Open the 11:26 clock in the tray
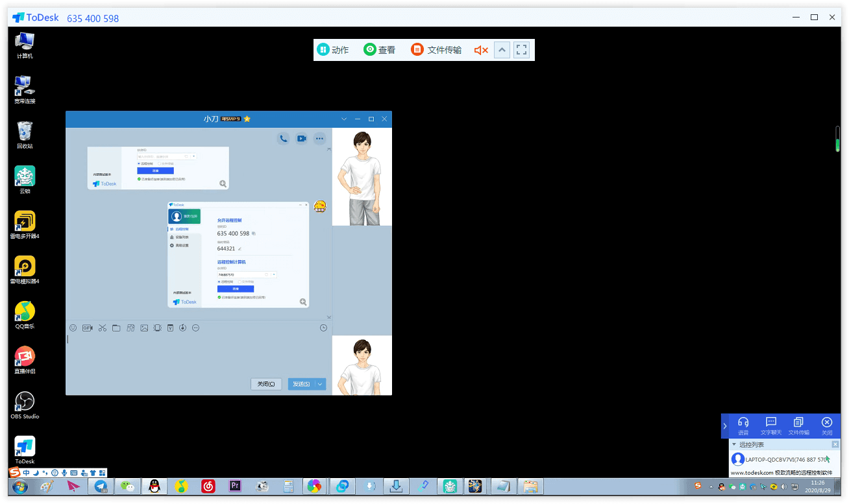Screen dimensions: 849x504 (818, 486)
